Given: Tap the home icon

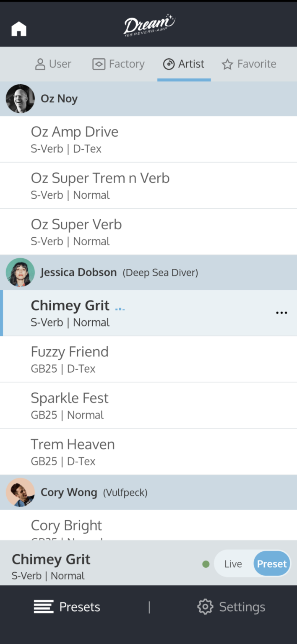Looking at the screenshot, I should [19, 29].
